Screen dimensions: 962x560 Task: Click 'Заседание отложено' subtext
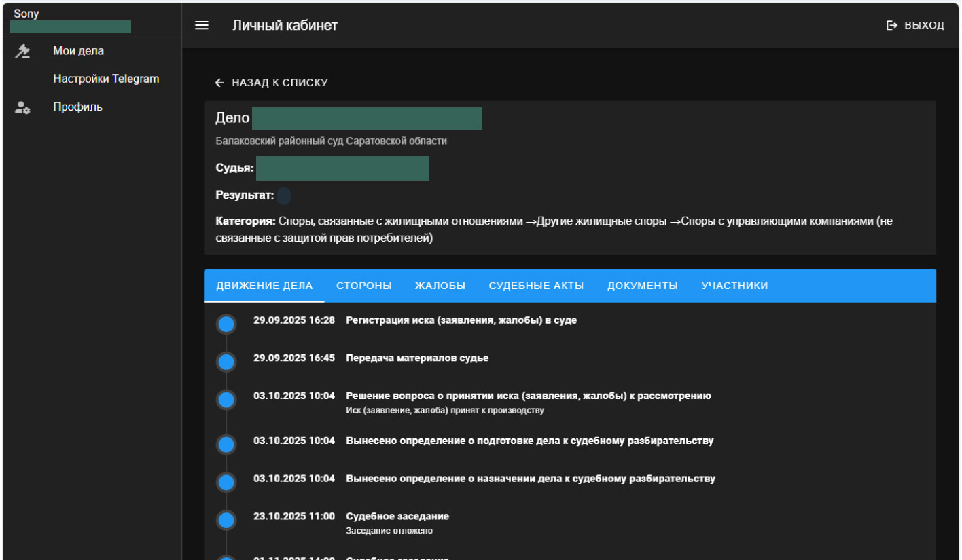point(389,531)
